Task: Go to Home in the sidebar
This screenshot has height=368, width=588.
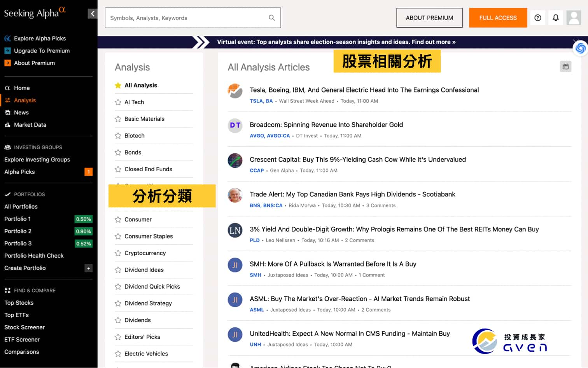Action: [x=21, y=88]
